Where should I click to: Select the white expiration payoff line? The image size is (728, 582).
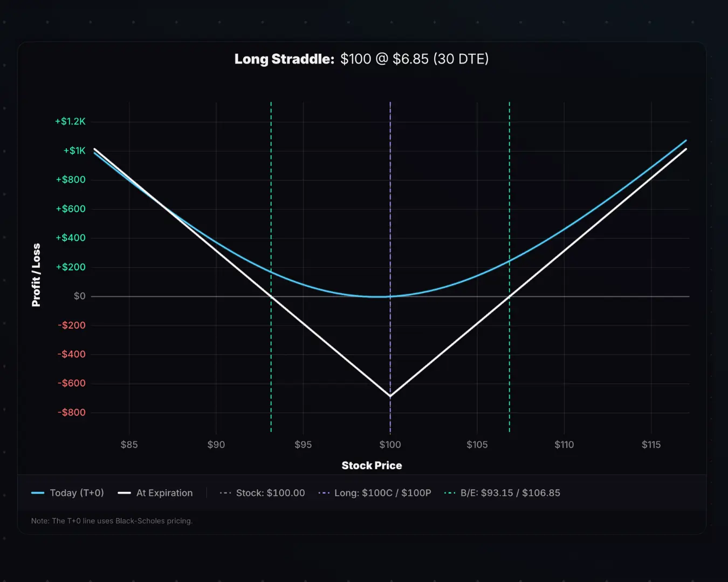click(x=390, y=395)
